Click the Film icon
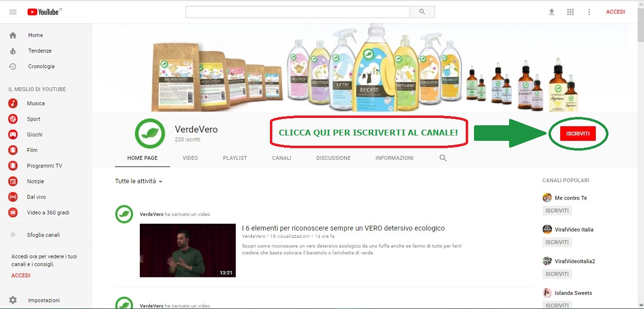The width and height of the screenshot is (644, 309). click(x=13, y=150)
